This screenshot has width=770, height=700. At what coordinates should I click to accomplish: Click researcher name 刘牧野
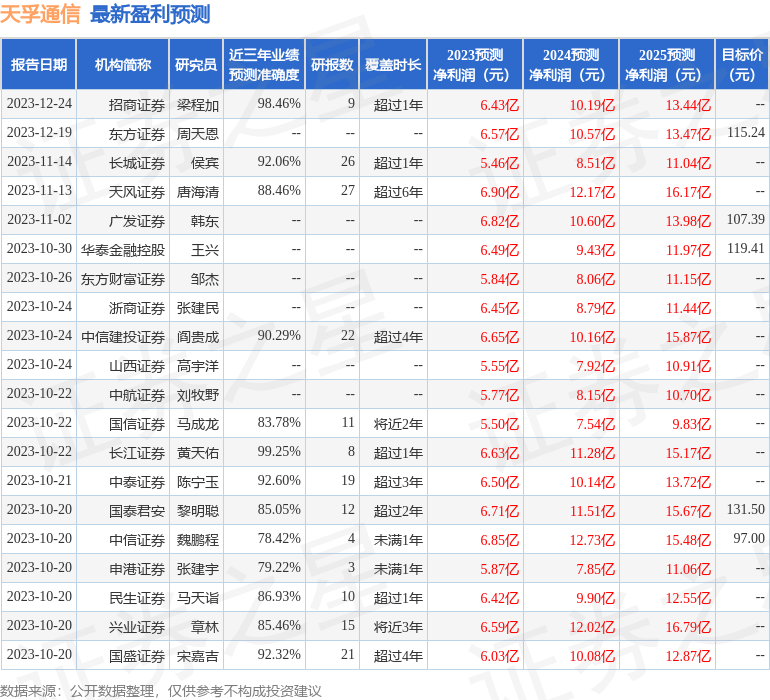[x=198, y=395]
